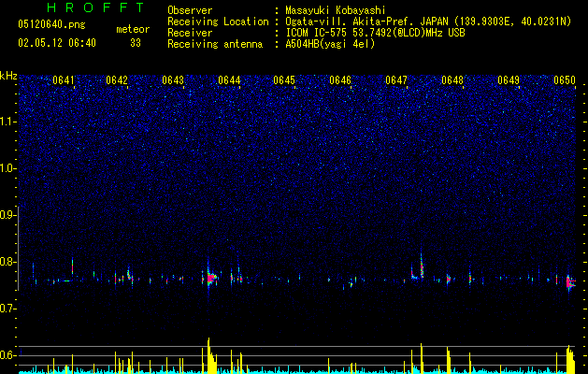
Task: Click the 0.9 frequency axis label
Action: click(8, 215)
